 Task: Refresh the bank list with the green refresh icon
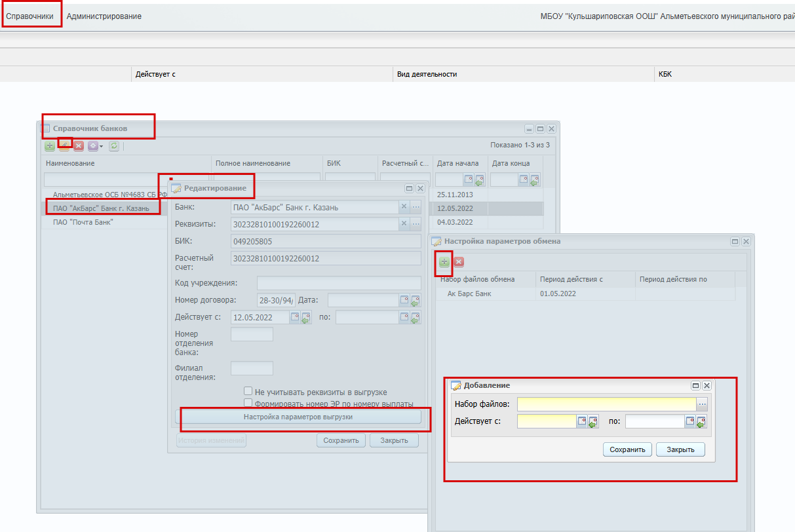tap(114, 146)
